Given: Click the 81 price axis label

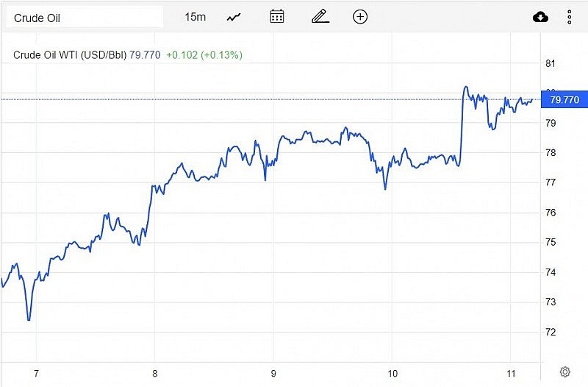Looking at the screenshot, I should click(x=550, y=63).
